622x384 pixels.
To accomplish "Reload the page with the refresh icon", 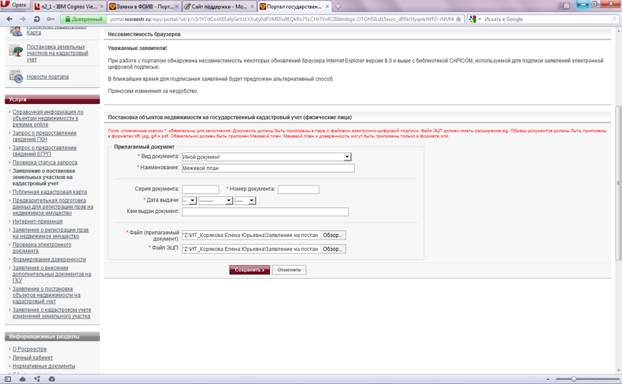I will click(x=36, y=19).
